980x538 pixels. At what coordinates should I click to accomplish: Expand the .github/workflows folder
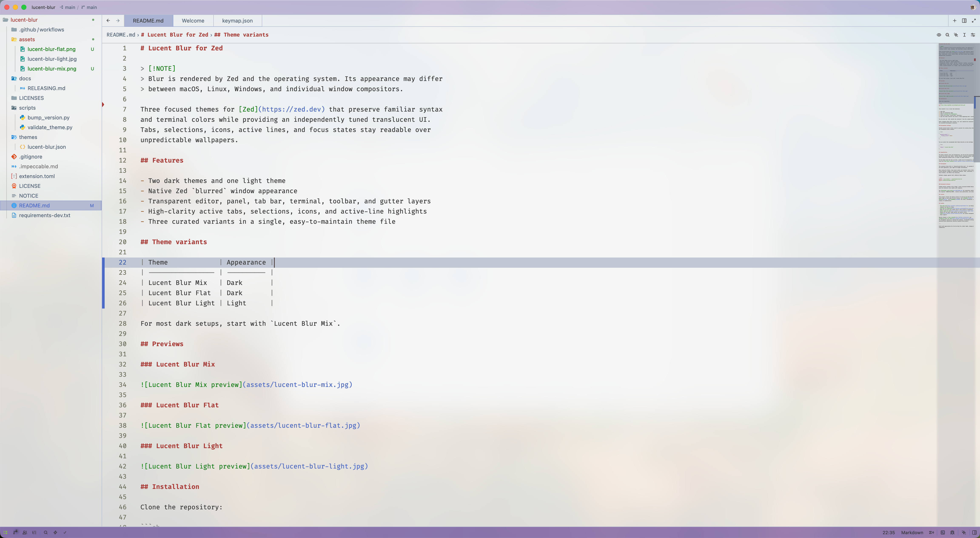51,29
